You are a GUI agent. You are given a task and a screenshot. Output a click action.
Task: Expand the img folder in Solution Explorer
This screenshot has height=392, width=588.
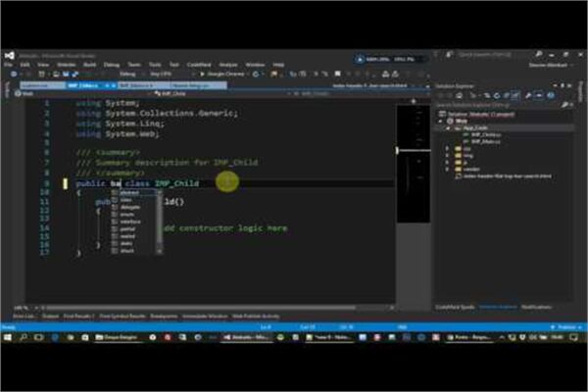coord(447,154)
